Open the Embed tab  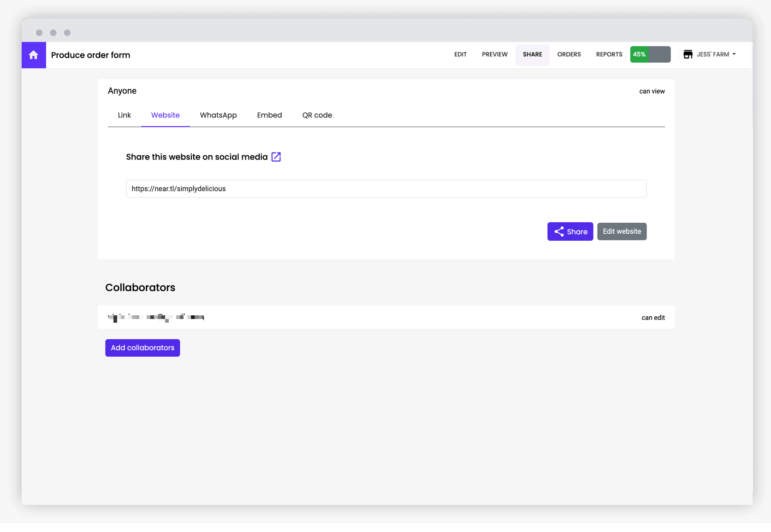click(269, 115)
